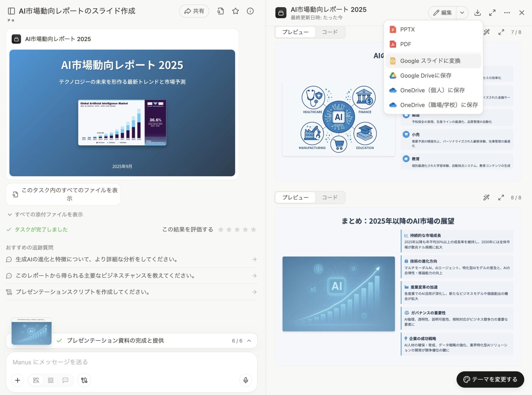The height and width of the screenshot is (395, 532).
Task: Keep slide 8 in プレビュー mode
Action: coord(295,197)
